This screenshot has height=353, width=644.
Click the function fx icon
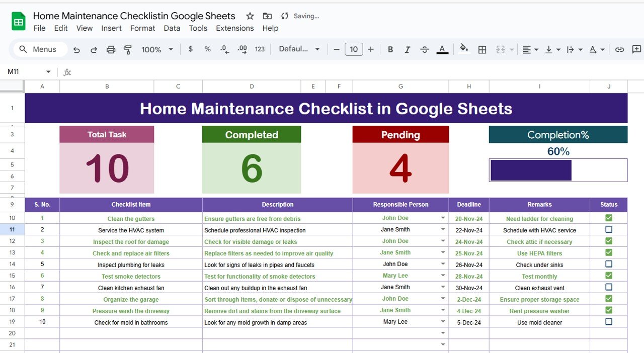click(67, 72)
